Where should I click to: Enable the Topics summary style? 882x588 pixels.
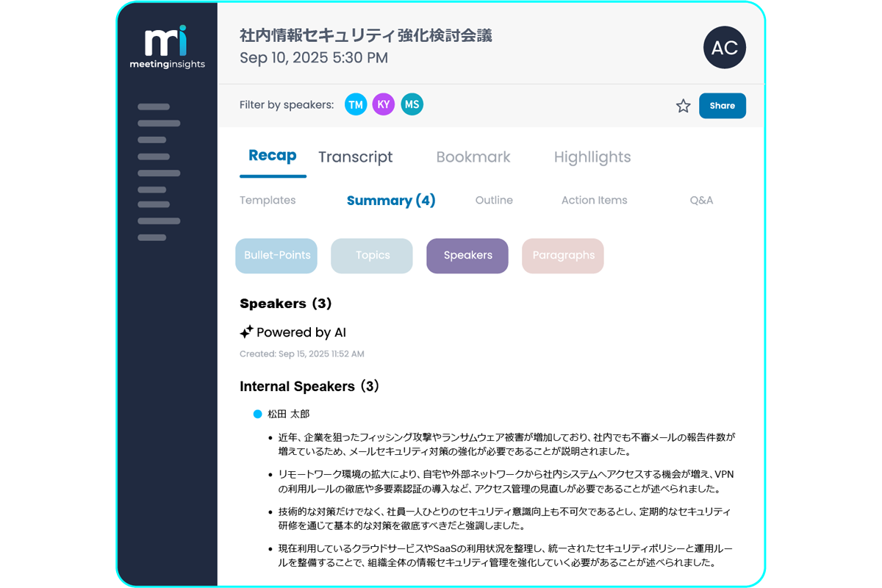click(371, 255)
